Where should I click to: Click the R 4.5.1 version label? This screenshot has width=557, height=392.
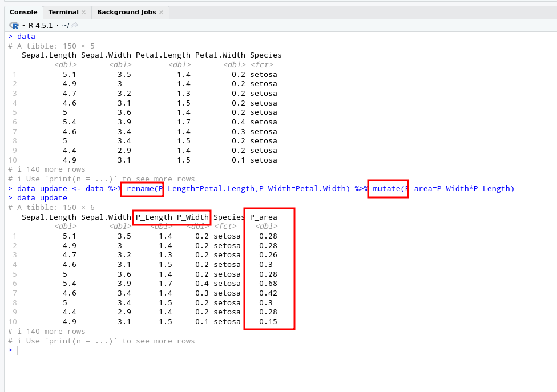tap(41, 25)
